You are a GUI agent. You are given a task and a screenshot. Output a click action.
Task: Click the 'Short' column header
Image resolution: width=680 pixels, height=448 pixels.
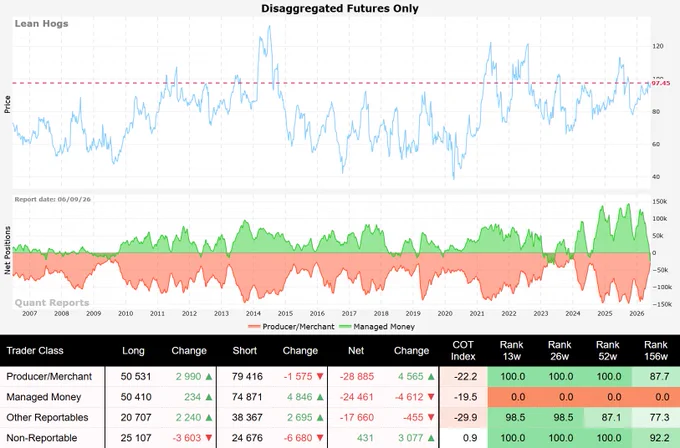[245, 350]
